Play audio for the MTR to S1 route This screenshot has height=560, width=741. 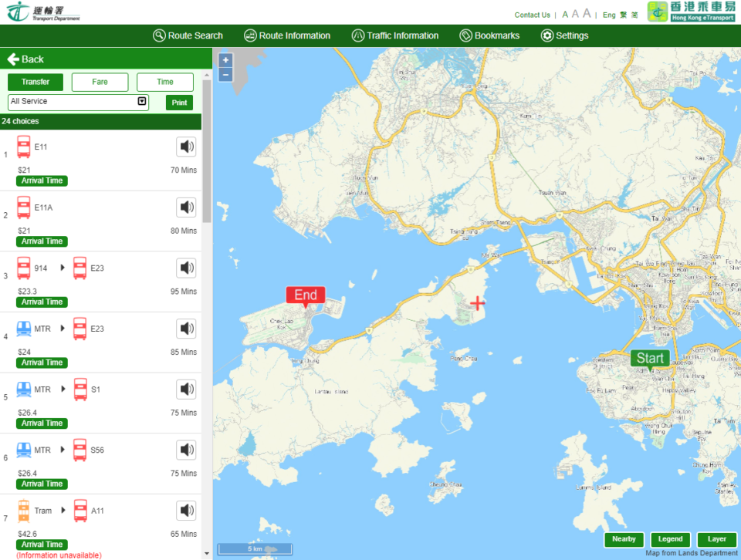[x=186, y=390]
